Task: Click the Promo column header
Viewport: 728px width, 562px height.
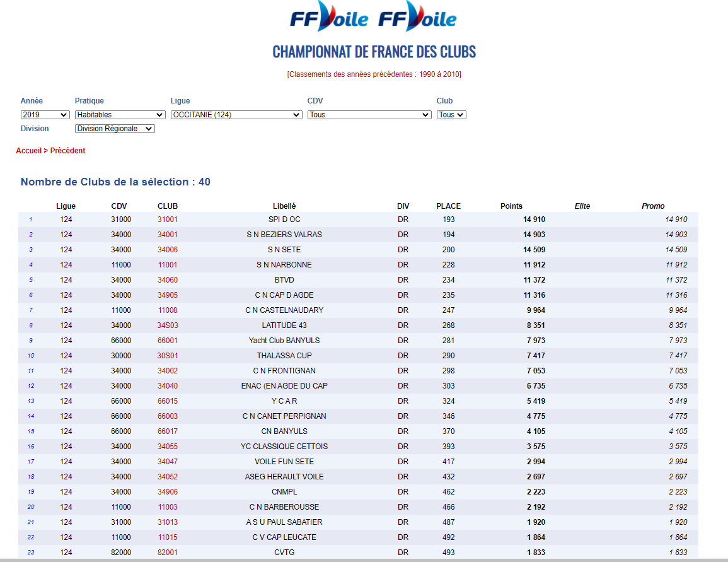Action: (x=653, y=206)
